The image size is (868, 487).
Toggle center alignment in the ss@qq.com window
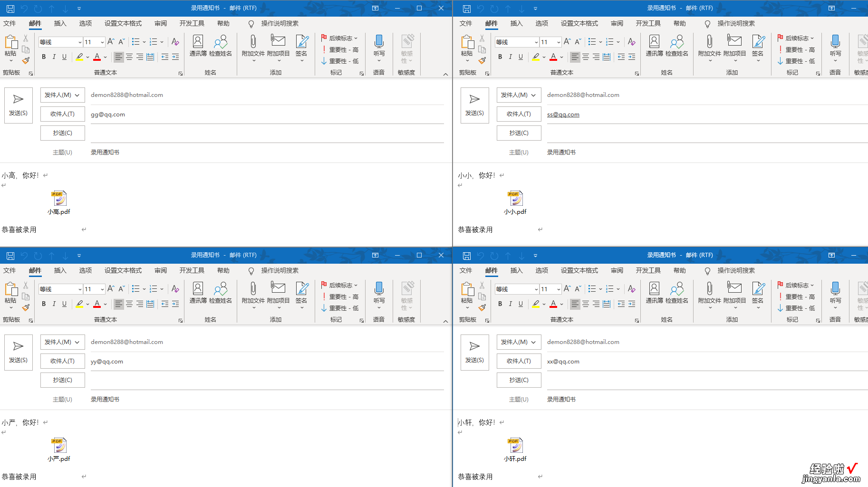pos(586,57)
